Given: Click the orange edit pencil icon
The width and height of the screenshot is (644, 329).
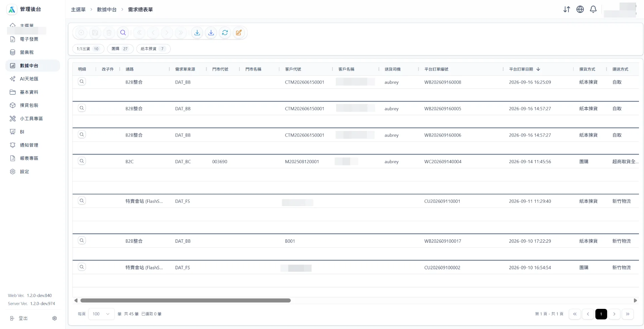Looking at the screenshot, I should (x=239, y=33).
